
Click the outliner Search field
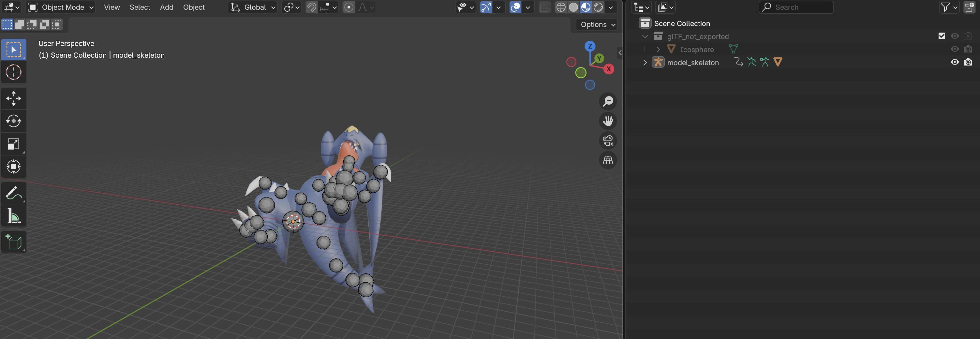[796, 7]
